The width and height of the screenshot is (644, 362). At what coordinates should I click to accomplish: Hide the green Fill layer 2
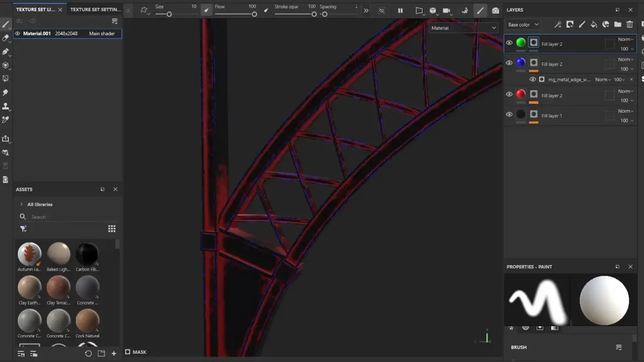(x=509, y=43)
